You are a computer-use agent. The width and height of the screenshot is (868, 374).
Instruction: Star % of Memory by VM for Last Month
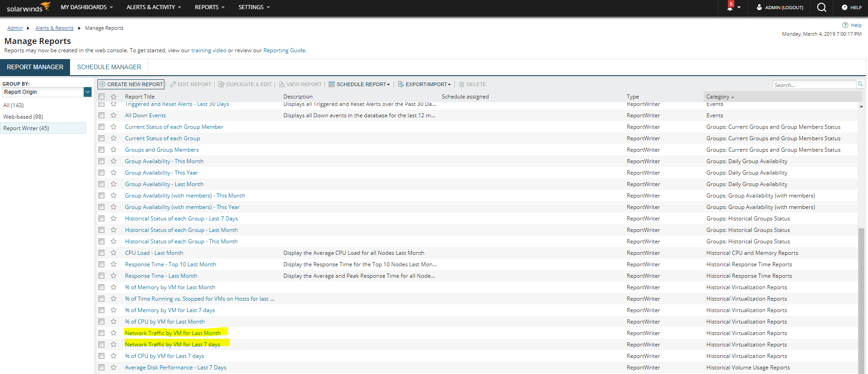point(114,287)
